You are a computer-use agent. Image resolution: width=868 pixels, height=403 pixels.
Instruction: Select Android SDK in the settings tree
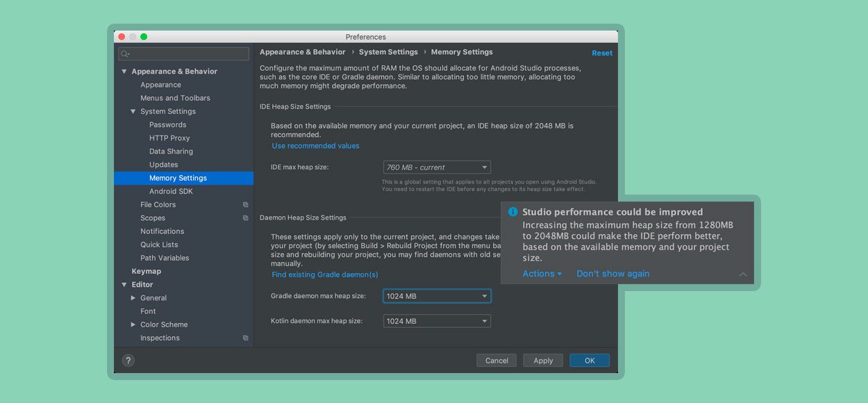coord(171,192)
